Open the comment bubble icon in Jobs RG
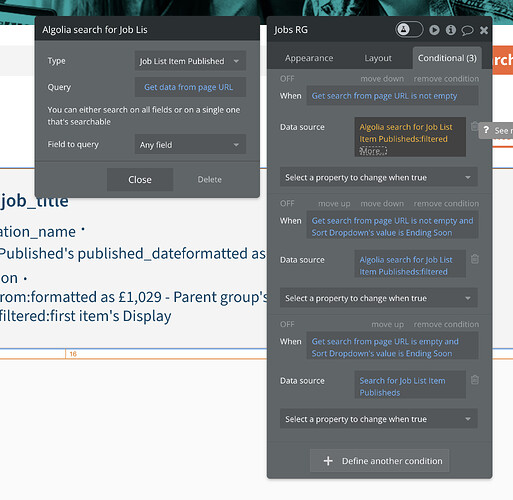Screen dimensions: 513x500 click(x=467, y=30)
